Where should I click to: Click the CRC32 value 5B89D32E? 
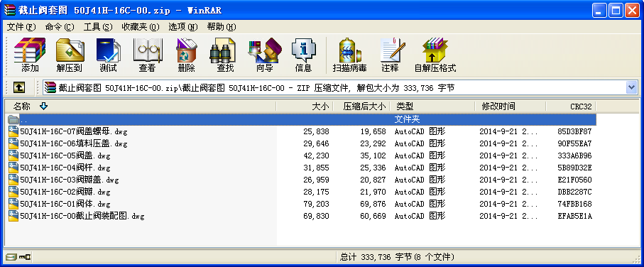(574, 168)
